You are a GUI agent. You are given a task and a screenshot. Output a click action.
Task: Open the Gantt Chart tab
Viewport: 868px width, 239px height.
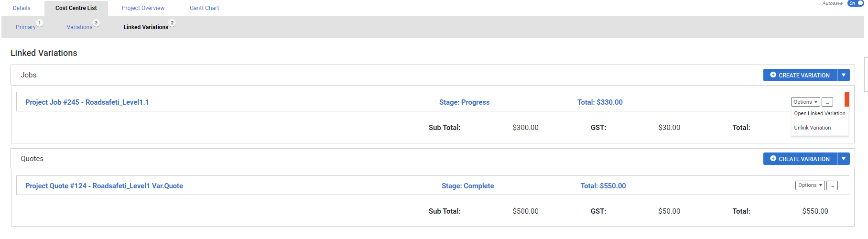[204, 8]
